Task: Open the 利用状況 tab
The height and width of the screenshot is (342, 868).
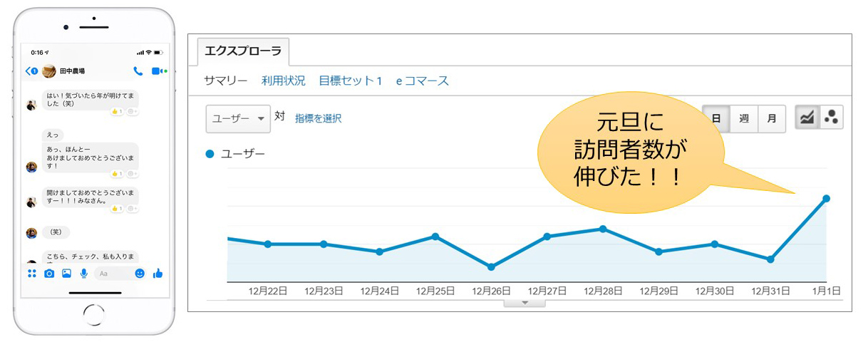Action: (283, 81)
